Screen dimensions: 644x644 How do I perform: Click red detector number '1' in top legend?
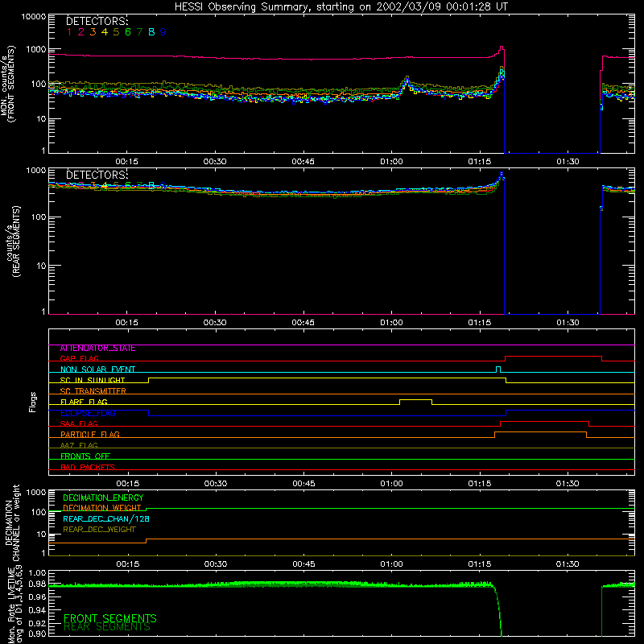coord(69,32)
